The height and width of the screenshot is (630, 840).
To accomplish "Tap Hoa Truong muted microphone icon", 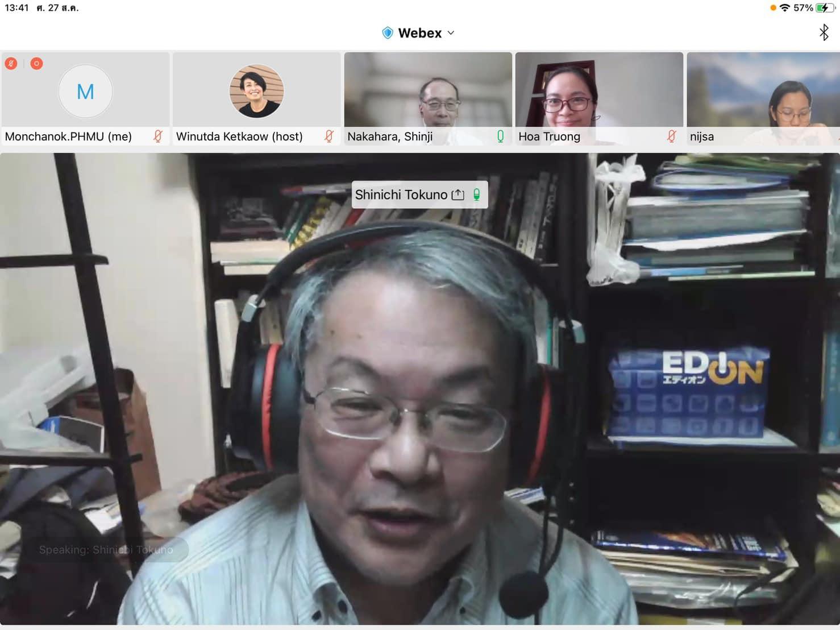I will click(x=672, y=136).
